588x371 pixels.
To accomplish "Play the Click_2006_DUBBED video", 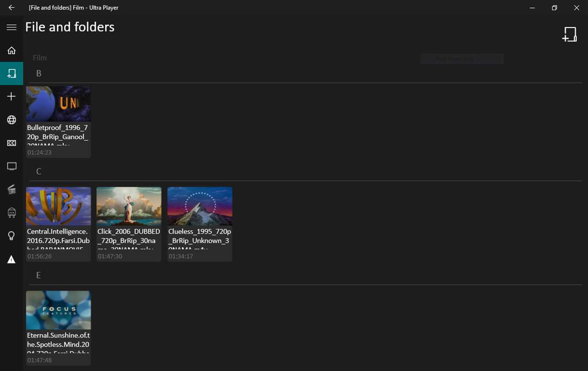I will pyautogui.click(x=129, y=206).
